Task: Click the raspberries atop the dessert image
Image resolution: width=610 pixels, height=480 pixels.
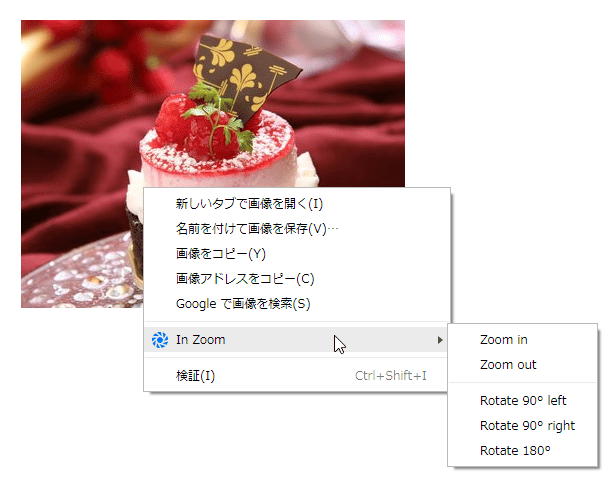Action: (195, 126)
